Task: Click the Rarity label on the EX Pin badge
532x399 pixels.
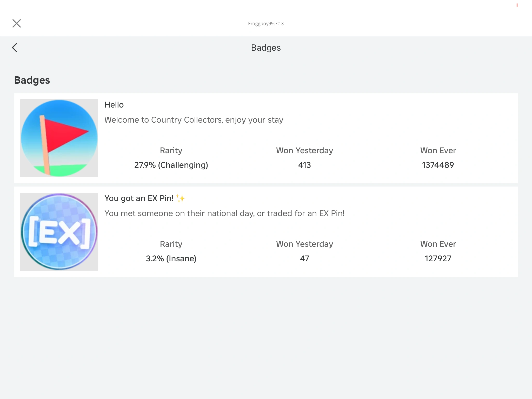Action: click(171, 244)
